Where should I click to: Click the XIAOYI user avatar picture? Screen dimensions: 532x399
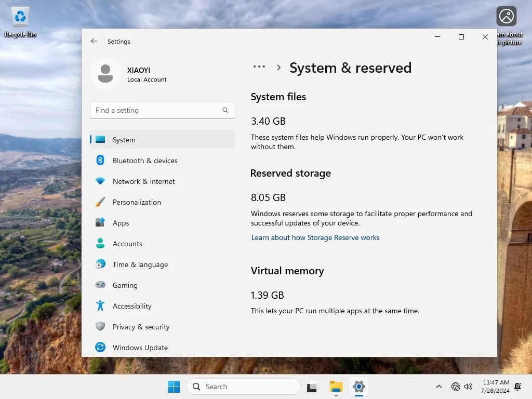(x=105, y=74)
